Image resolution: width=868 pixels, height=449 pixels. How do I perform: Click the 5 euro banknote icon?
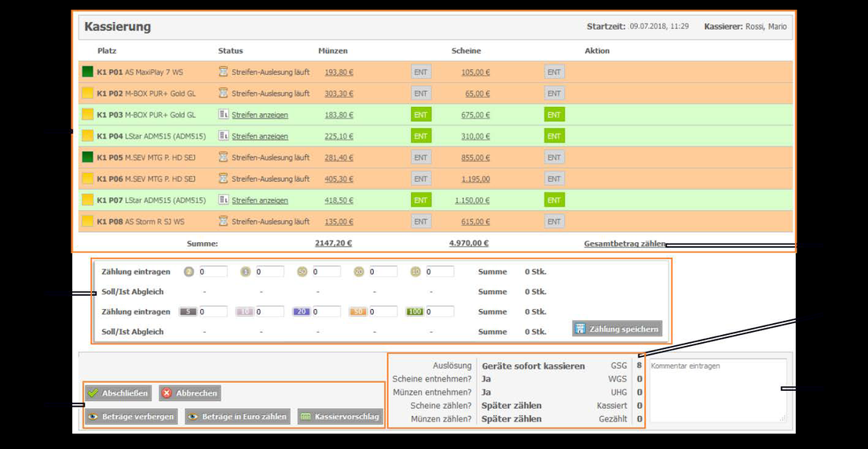(189, 312)
